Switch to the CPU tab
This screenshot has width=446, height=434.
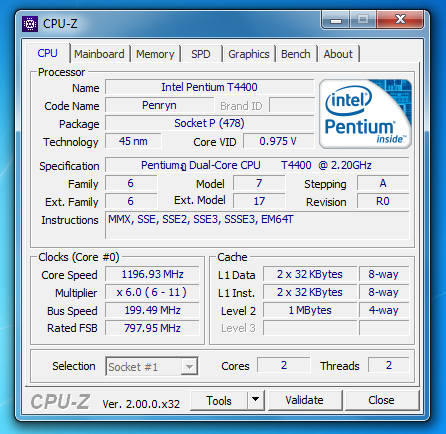(47, 53)
